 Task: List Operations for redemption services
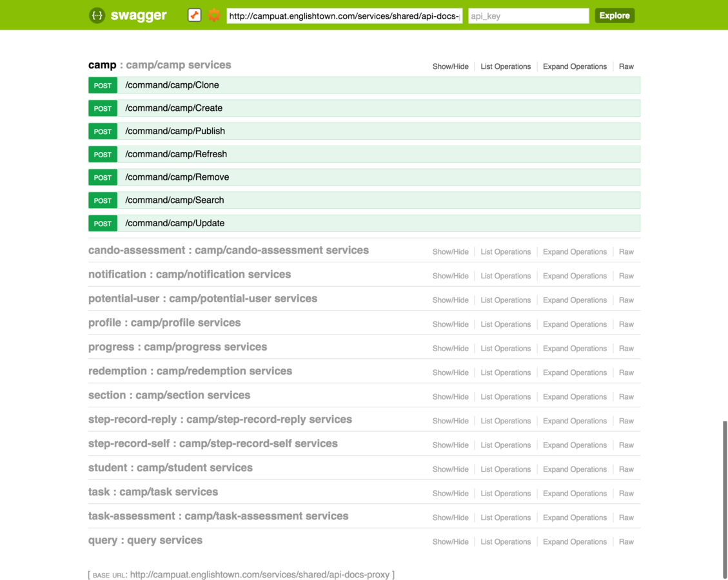point(506,372)
